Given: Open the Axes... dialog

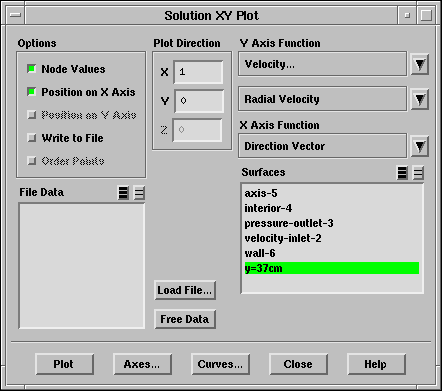Looking at the screenshot, I should pos(143,364).
